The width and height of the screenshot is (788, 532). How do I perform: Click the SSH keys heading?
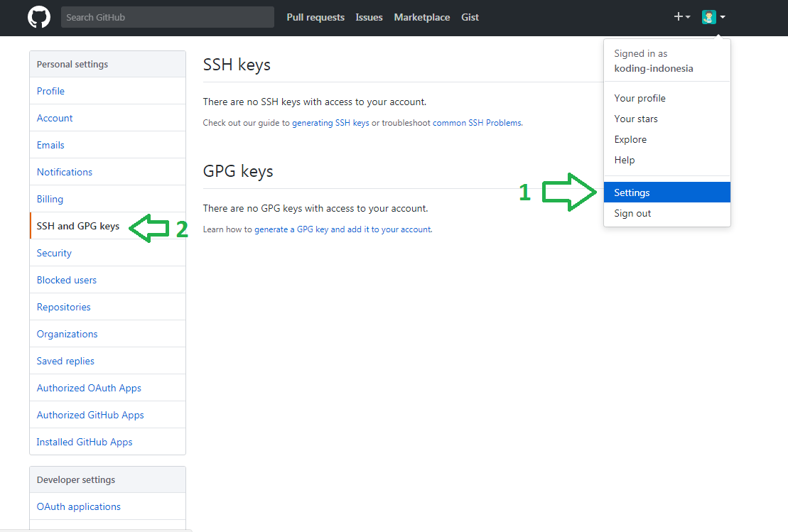[237, 65]
